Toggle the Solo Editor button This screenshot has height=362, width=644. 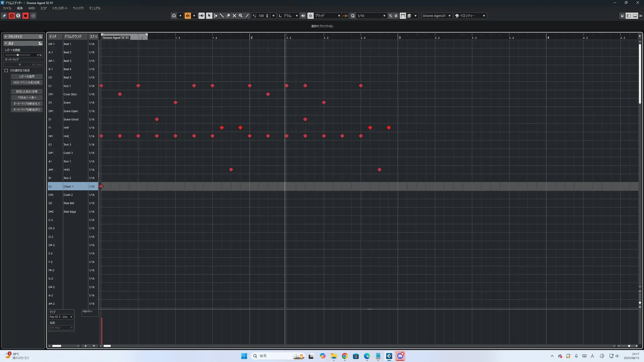pyautogui.click(x=12, y=16)
